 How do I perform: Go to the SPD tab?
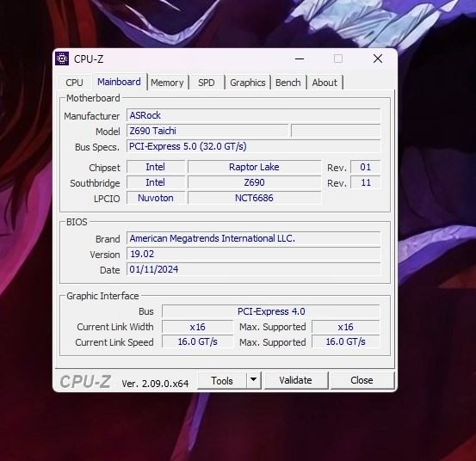pos(206,83)
